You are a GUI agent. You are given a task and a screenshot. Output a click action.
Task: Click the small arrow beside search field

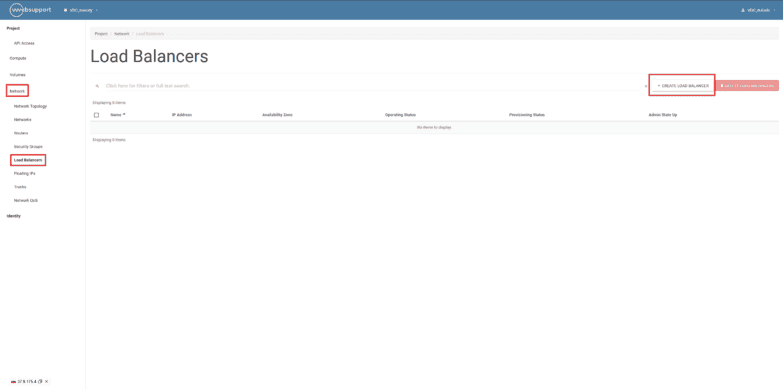tap(646, 86)
